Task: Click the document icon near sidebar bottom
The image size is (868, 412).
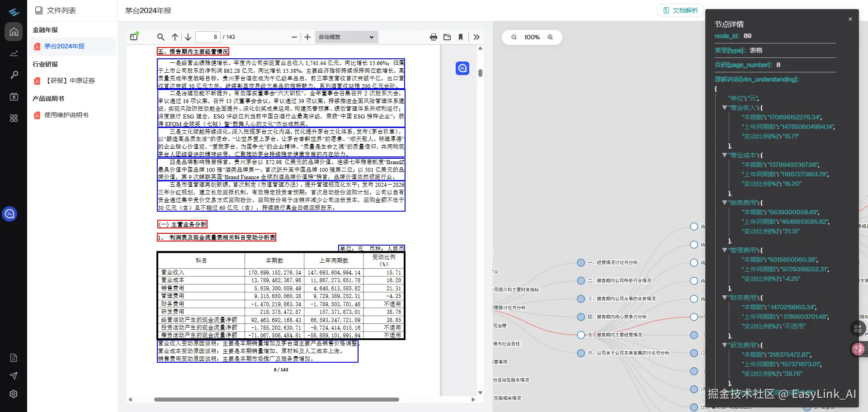Action: [x=14, y=358]
